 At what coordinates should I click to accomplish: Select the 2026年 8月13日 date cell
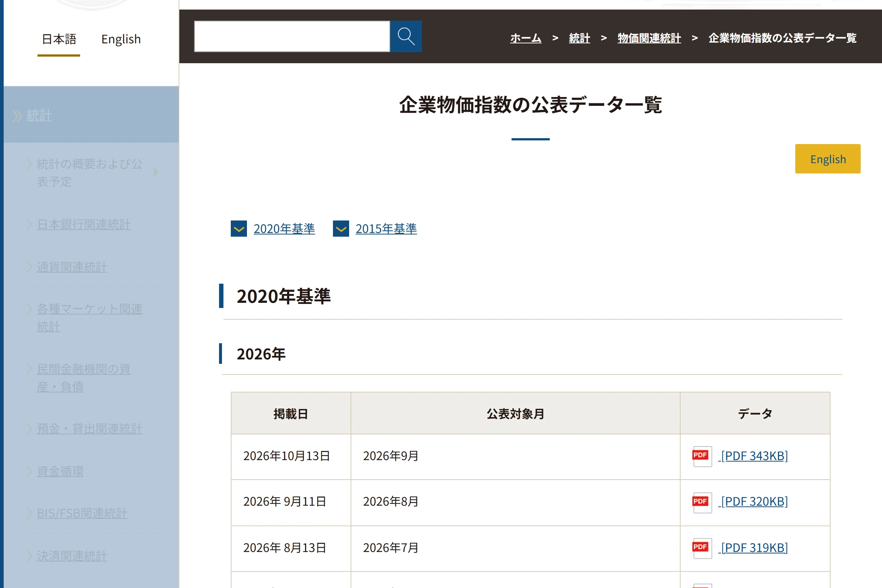pos(291,549)
